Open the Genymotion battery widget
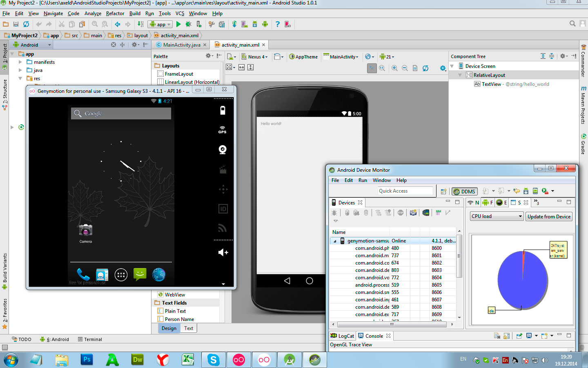Viewport: 588px width, 368px height. tap(223, 110)
